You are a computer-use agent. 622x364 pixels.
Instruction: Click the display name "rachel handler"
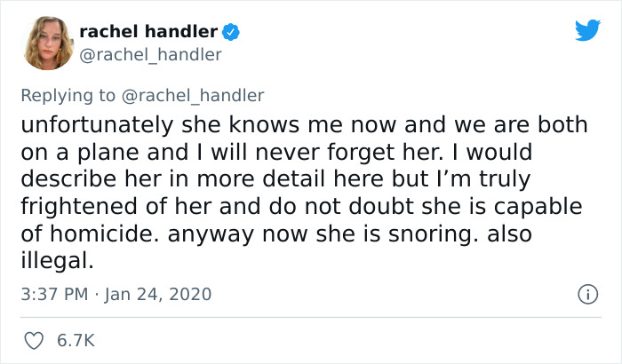(x=148, y=32)
